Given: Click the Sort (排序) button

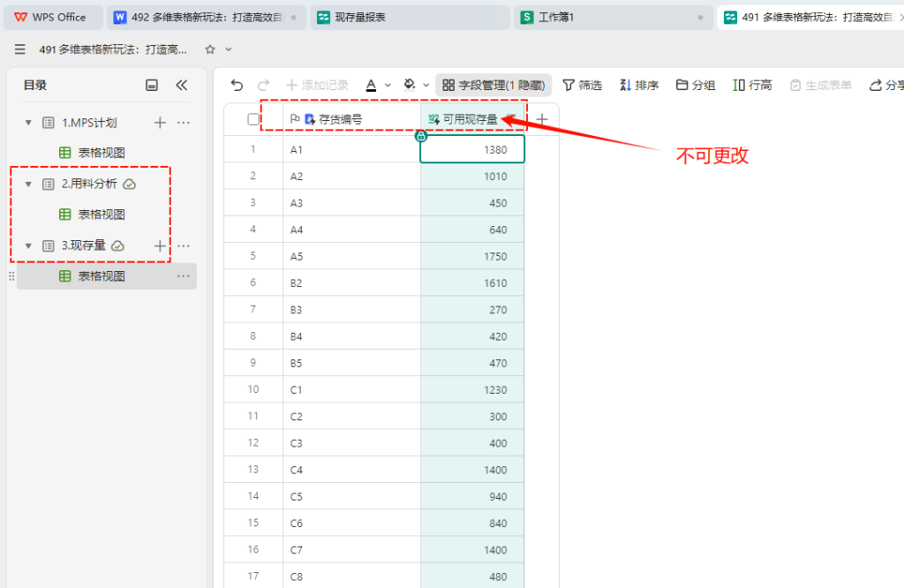Looking at the screenshot, I should (x=639, y=86).
